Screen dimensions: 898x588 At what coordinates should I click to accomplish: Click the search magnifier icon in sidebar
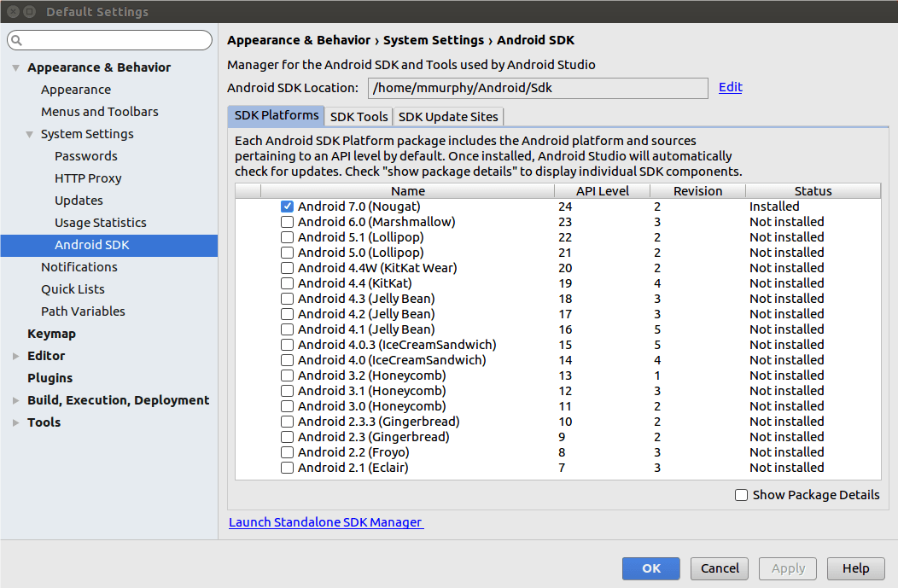pos(16,41)
